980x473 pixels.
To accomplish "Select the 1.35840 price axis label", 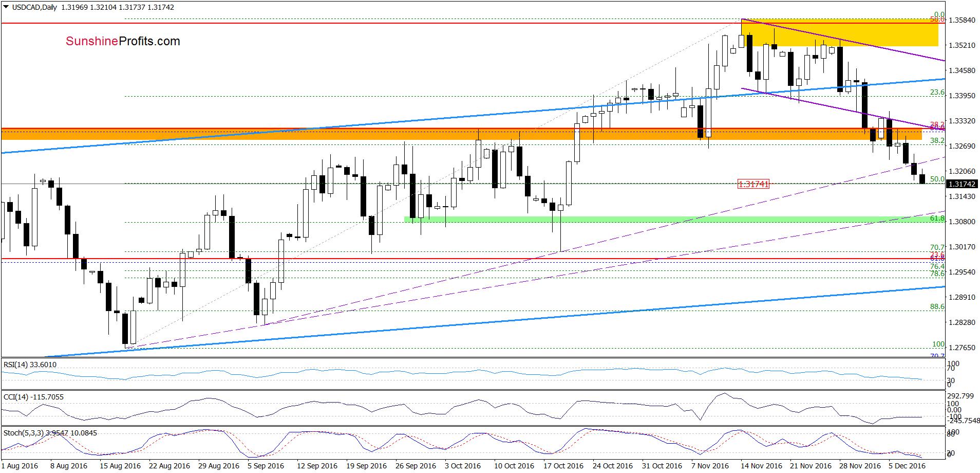I will click(962, 20).
